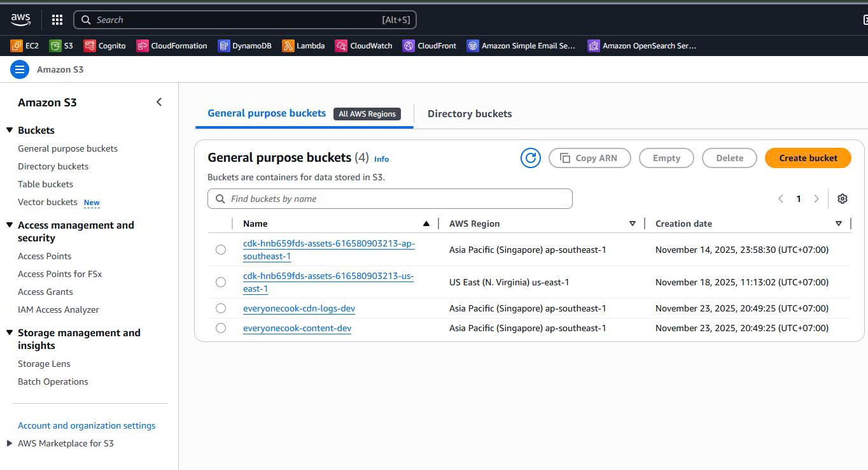Select the everyonecook-content-dev bucket radio

(x=221, y=328)
